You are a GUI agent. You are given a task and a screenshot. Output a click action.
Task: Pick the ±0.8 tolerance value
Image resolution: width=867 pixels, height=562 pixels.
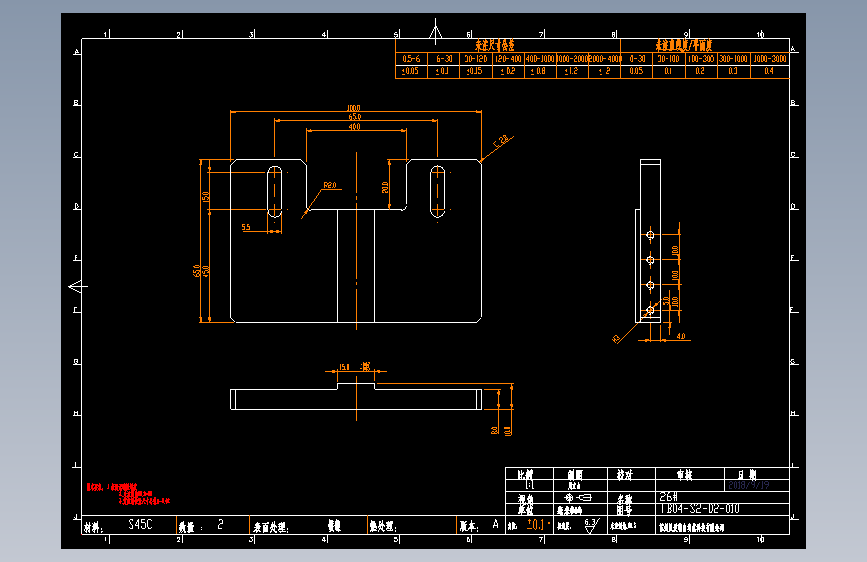tap(539, 71)
